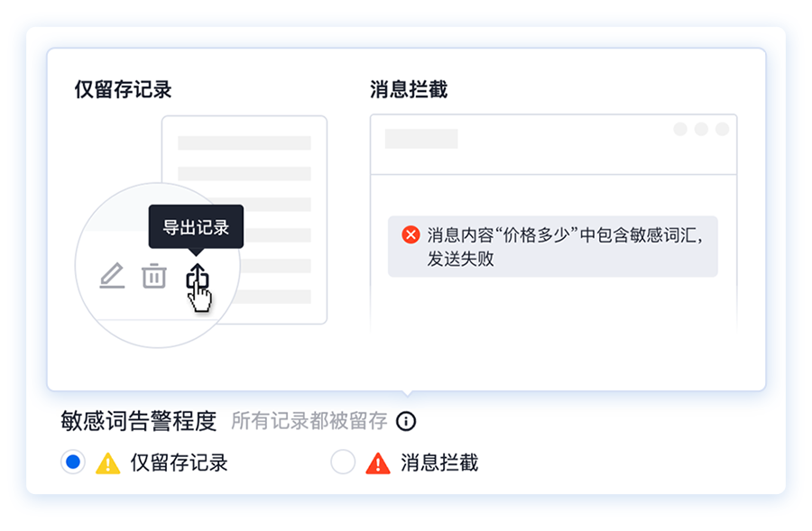812x531 pixels.
Task: Click the red warning triangle icon
Action: point(378,462)
